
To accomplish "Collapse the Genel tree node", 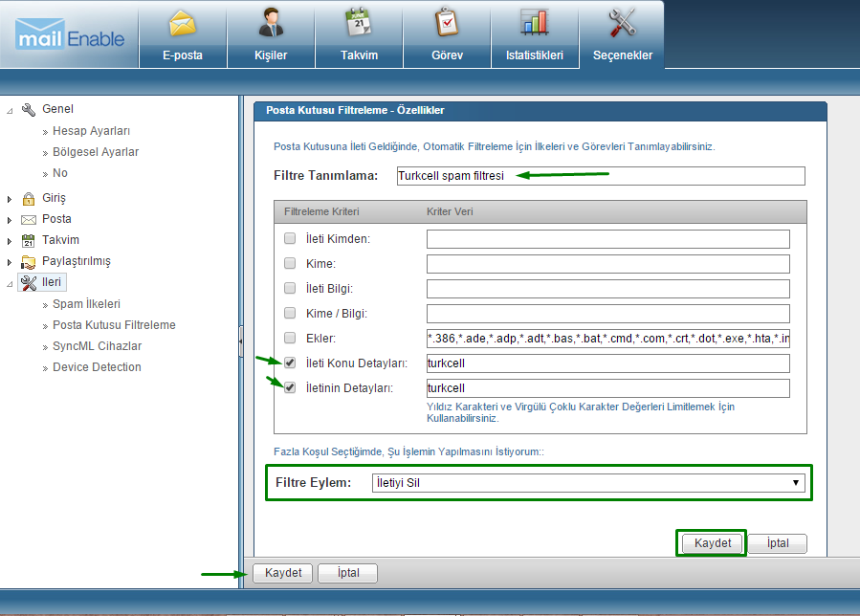I will pyautogui.click(x=10, y=111).
